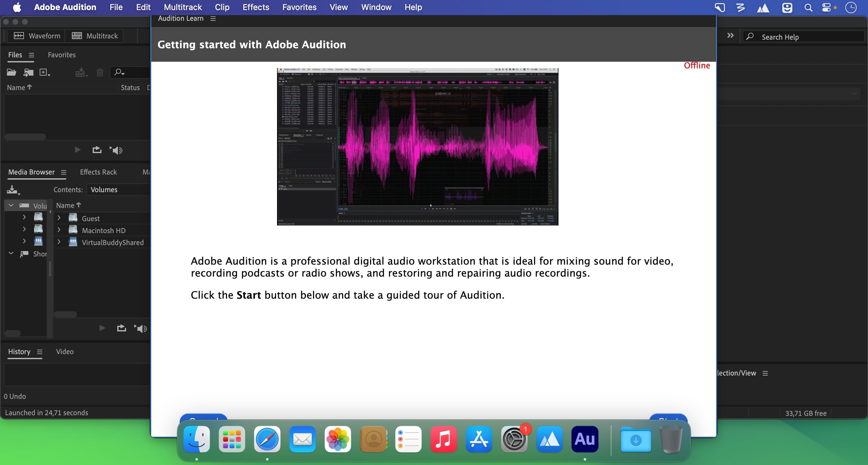
Task: Open the Music app from the Dock
Action: (443, 439)
